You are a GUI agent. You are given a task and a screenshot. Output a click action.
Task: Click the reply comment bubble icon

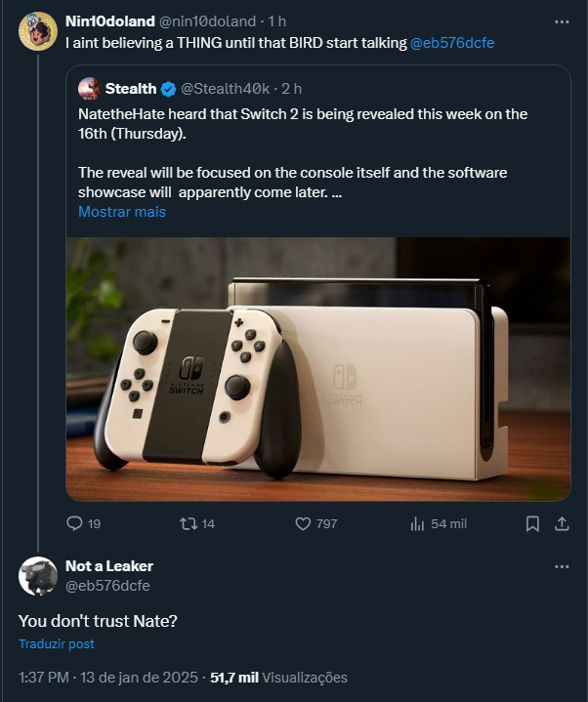74,523
